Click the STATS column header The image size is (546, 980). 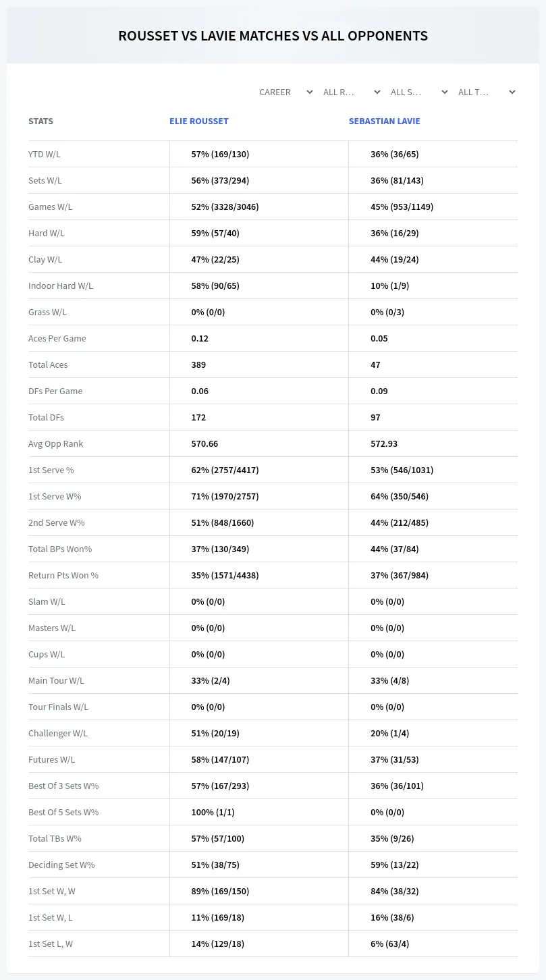click(40, 121)
